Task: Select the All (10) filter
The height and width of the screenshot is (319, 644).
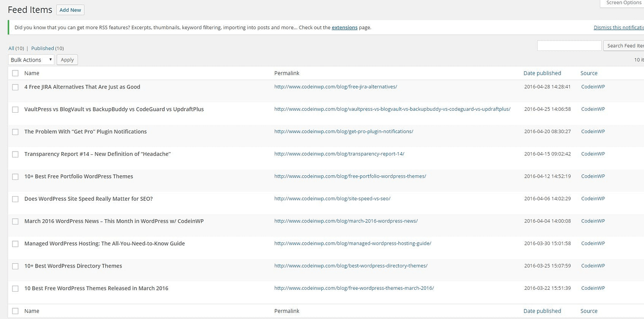Action: coord(16,48)
